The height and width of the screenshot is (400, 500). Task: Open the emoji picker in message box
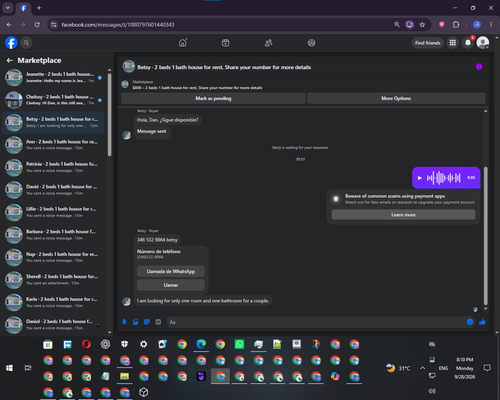(470, 322)
